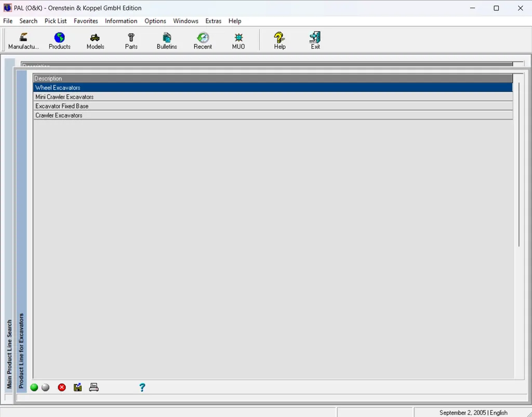Maximize the PAL window

click(496, 8)
